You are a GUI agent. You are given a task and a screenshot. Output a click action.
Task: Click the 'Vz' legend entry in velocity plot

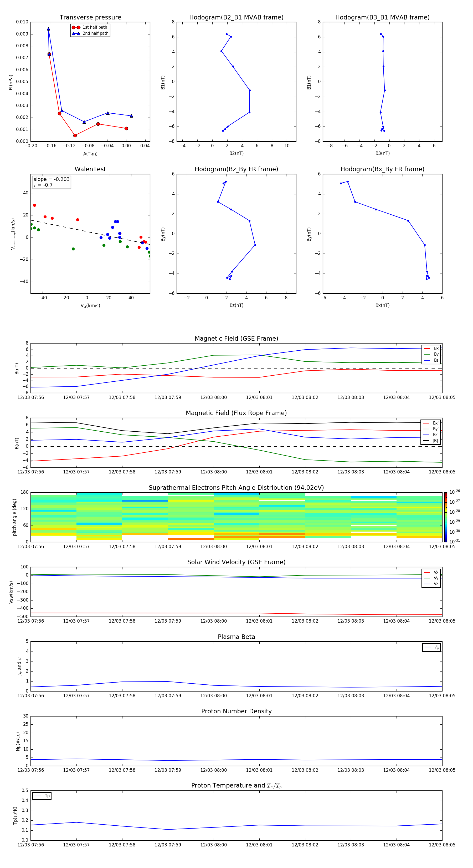coord(431,584)
